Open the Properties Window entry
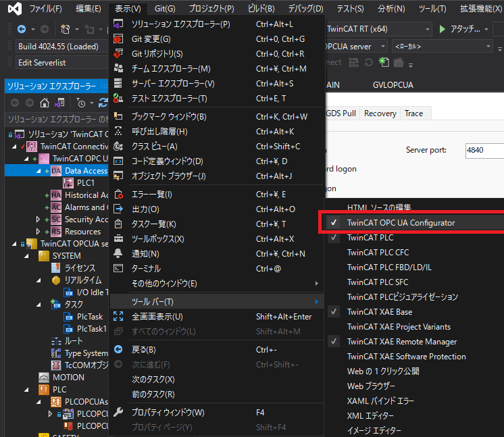 pyautogui.click(x=216, y=412)
